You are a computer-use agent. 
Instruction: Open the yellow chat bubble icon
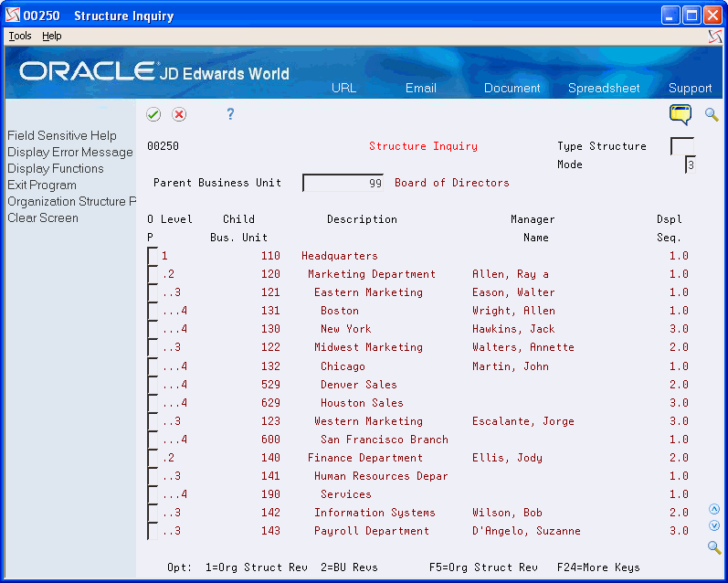point(681,114)
